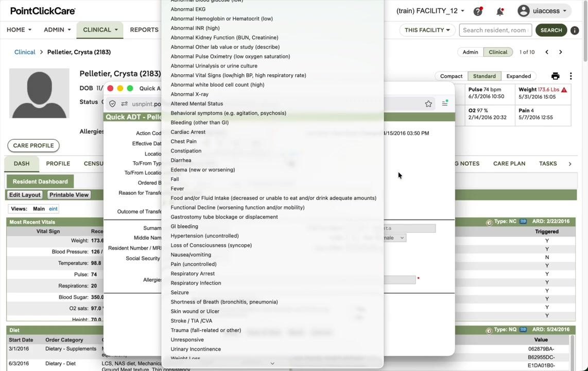Click the Printable View button

[x=68, y=195]
